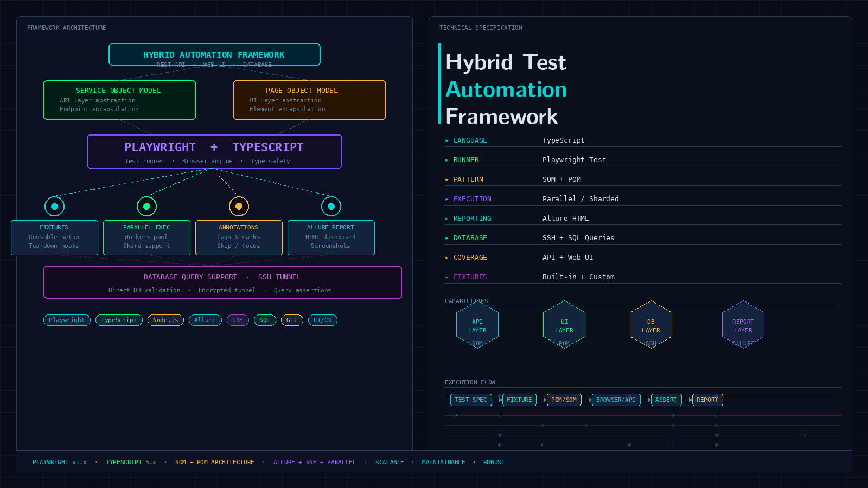Click the 'TypeScript' language value
Image resolution: width=868 pixels, height=488 pixels.
564,140
